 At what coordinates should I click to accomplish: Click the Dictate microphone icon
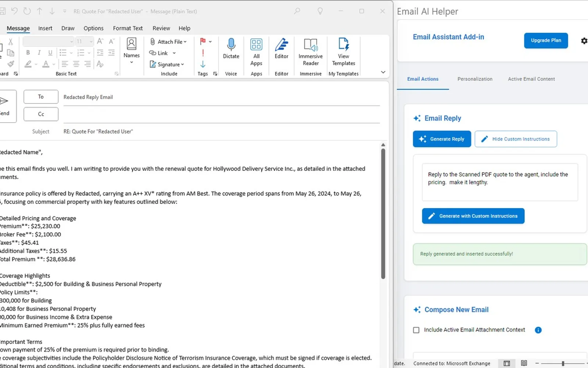[231, 45]
